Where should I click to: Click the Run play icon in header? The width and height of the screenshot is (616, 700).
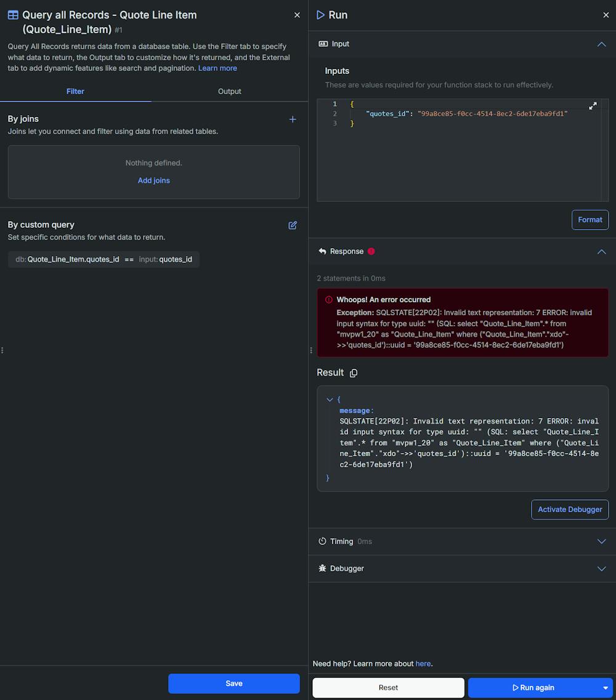[320, 15]
